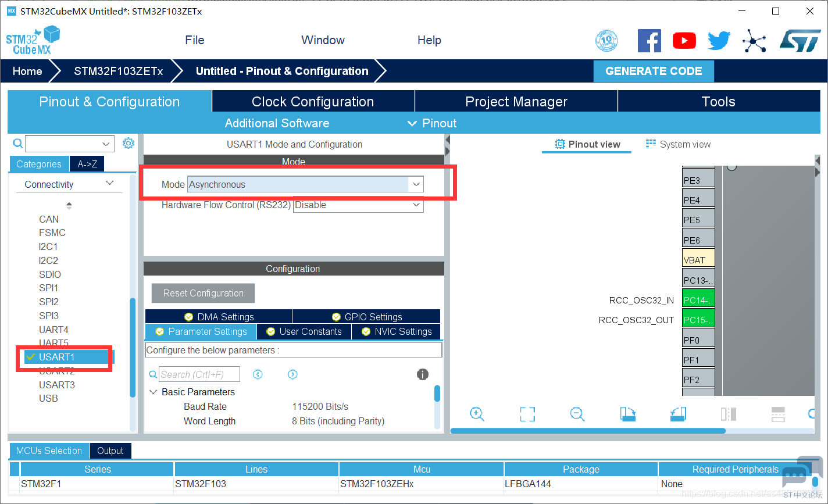Open the User Constants tab
Image resolution: width=828 pixels, height=504 pixels.
[304, 331]
